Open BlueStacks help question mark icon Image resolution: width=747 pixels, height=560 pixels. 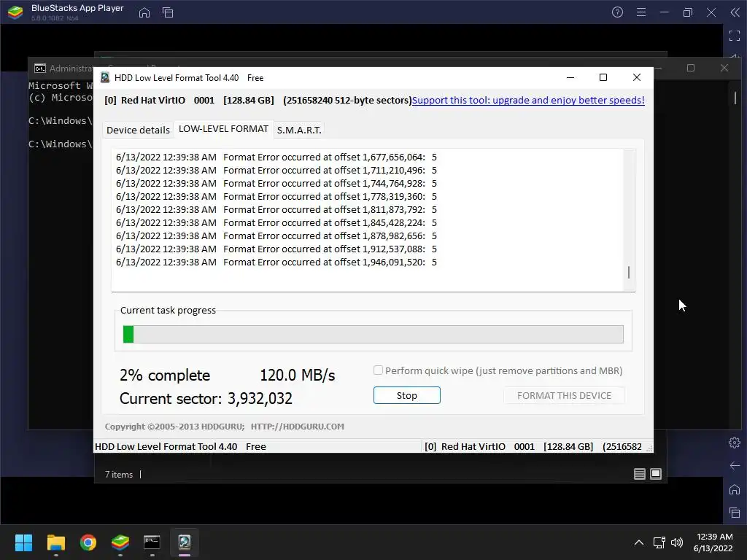(x=617, y=12)
